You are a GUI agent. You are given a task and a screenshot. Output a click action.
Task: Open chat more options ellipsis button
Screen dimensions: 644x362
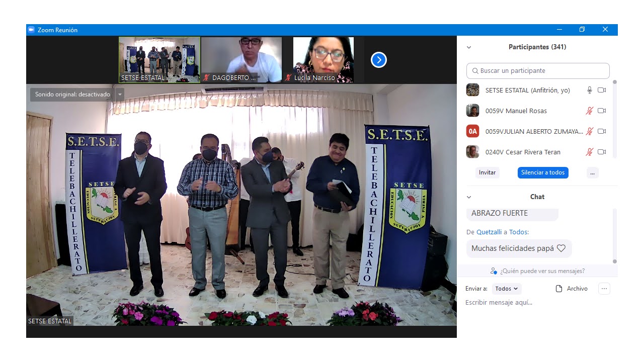604,289
